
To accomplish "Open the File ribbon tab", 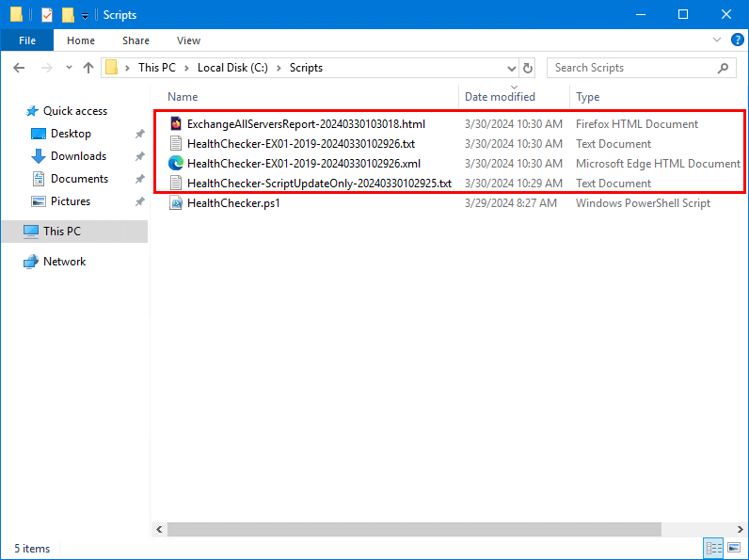I will pos(27,40).
